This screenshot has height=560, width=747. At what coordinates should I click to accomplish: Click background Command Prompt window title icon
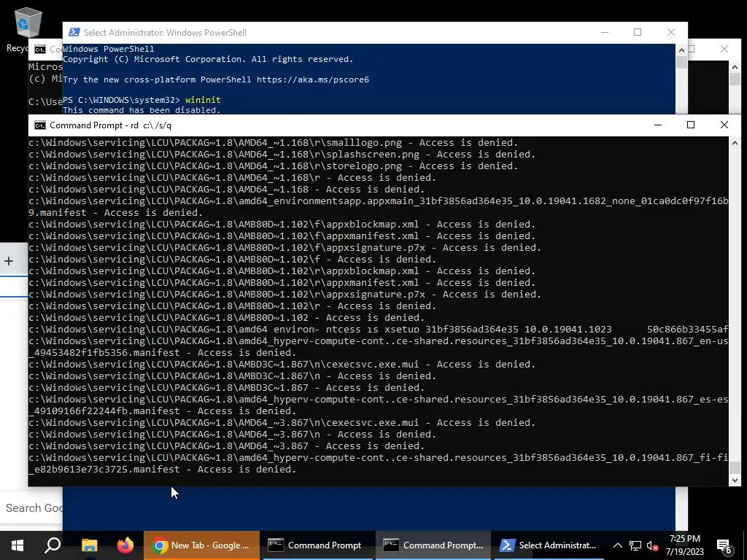[40, 50]
